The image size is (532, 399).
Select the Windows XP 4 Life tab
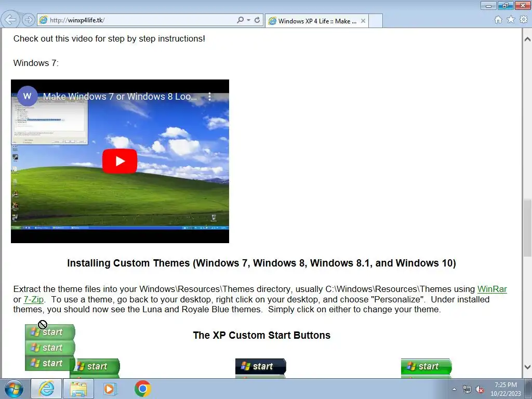pyautogui.click(x=316, y=21)
